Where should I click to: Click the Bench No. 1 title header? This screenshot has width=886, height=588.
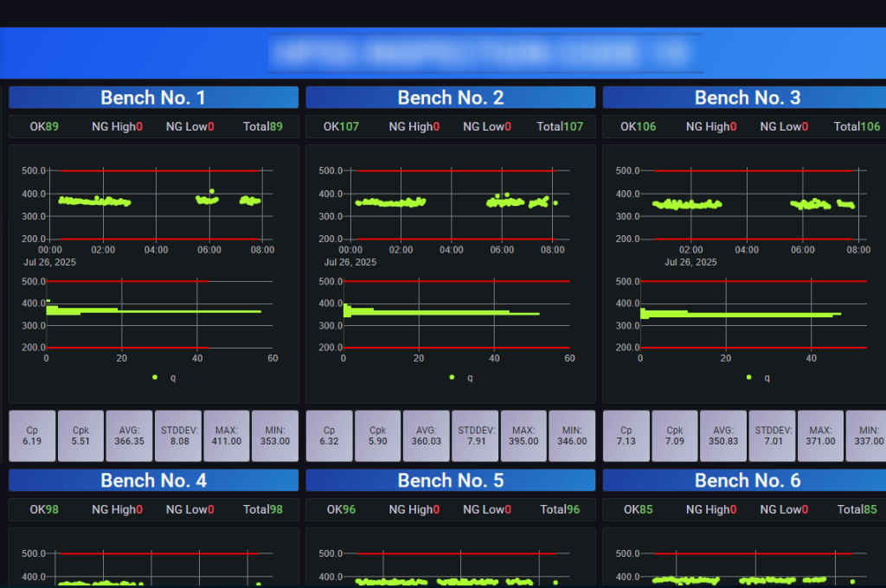click(153, 98)
